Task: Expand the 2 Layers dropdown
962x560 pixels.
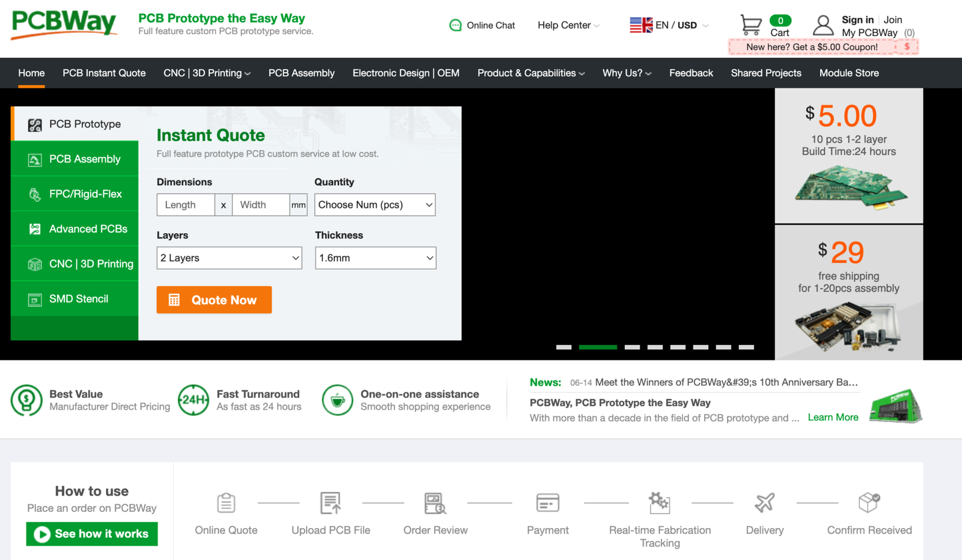Action: tap(229, 258)
